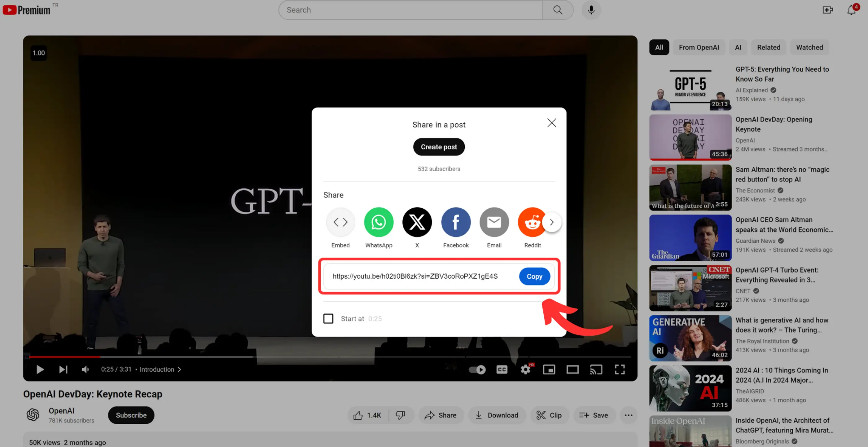Click the 1.00 playback speed badge
This screenshot has width=868, height=447.
click(38, 53)
